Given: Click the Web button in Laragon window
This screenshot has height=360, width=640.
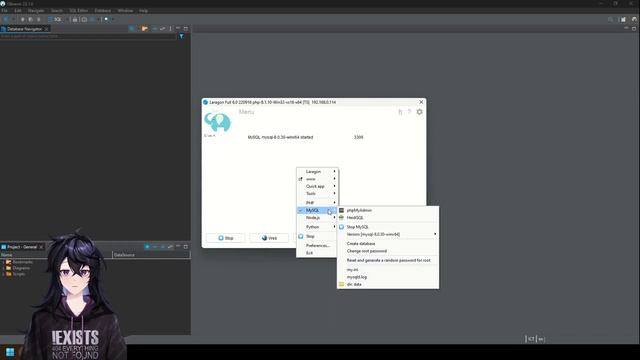Looking at the screenshot, I should point(269,238).
